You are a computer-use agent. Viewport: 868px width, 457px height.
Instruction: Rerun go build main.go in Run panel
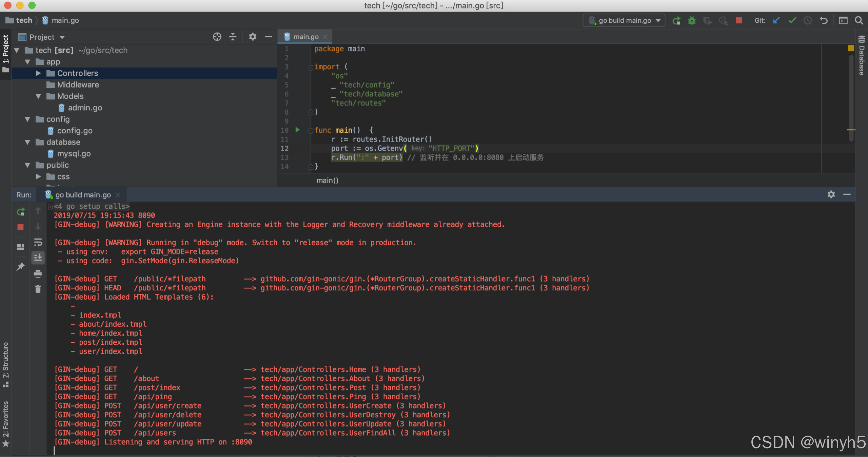pos(21,212)
